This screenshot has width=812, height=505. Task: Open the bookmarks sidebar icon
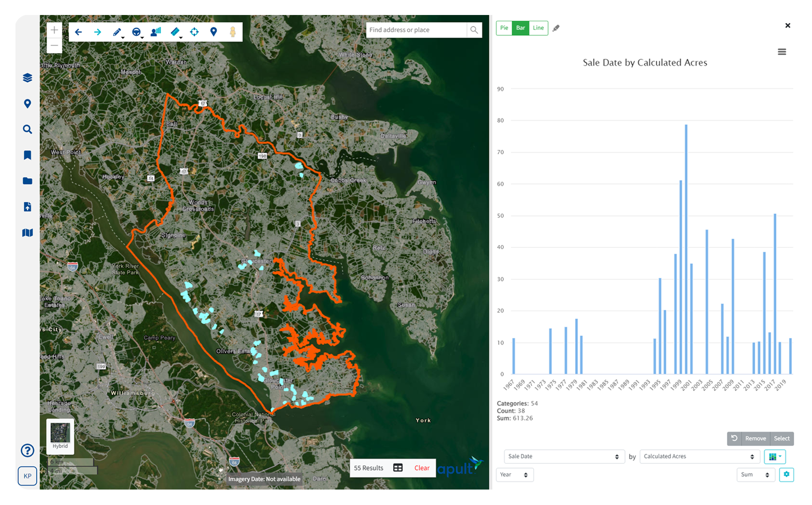(28, 155)
